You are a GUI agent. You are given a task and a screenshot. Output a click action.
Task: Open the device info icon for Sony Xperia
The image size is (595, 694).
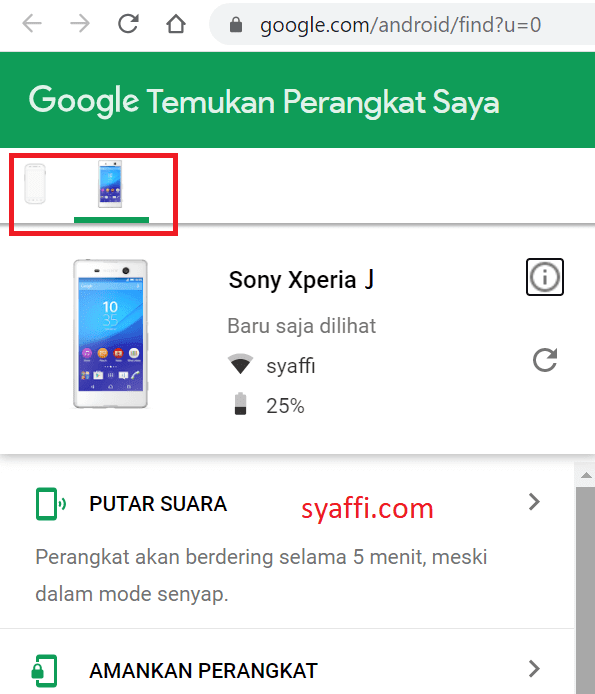click(x=545, y=277)
